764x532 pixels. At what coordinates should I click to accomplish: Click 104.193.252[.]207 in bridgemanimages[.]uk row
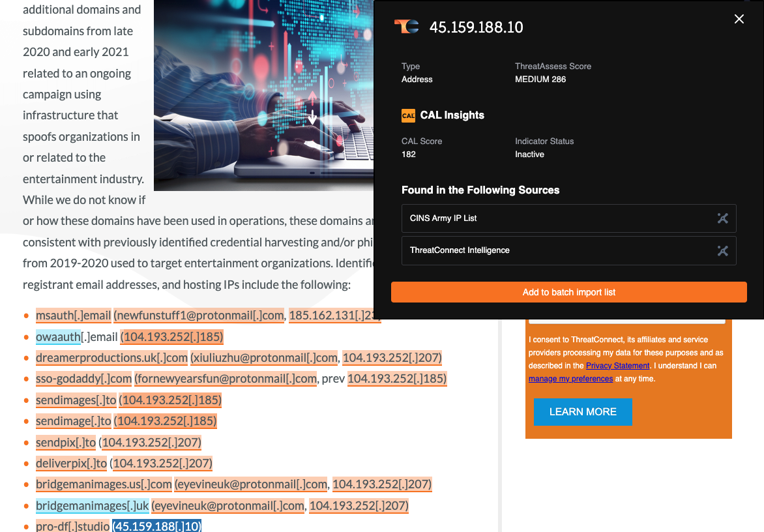[x=359, y=506]
